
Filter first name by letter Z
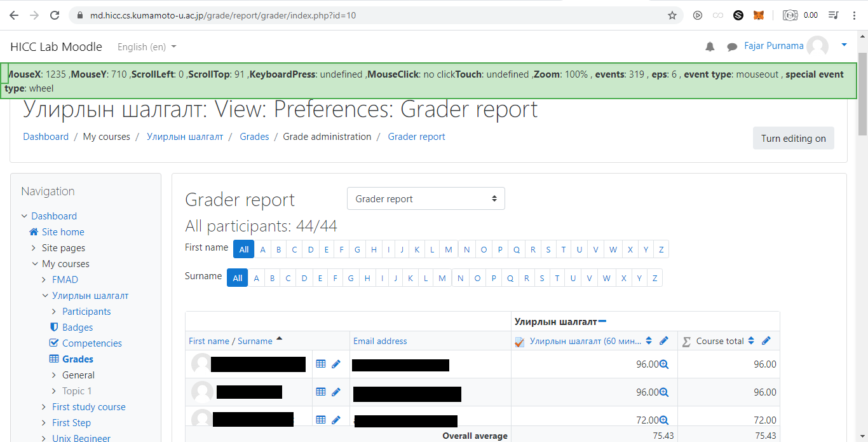click(661, 249)
